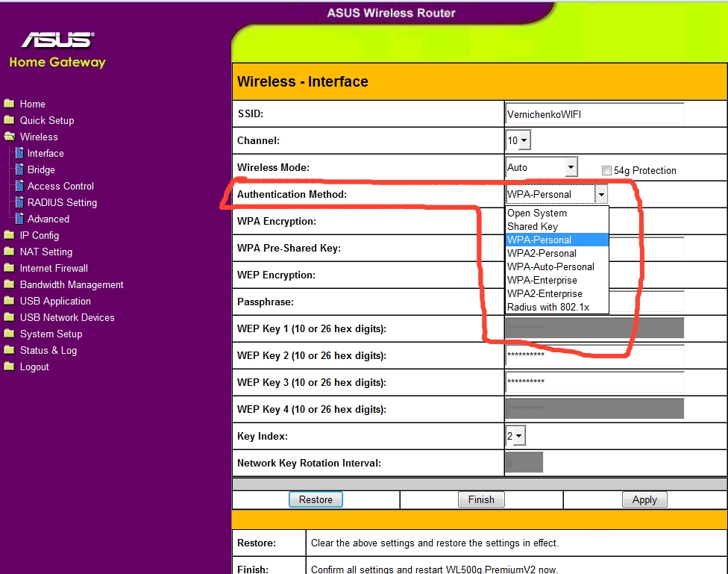Click the Finish button
This screenshot has height=574, width=728.
point(481,499)
